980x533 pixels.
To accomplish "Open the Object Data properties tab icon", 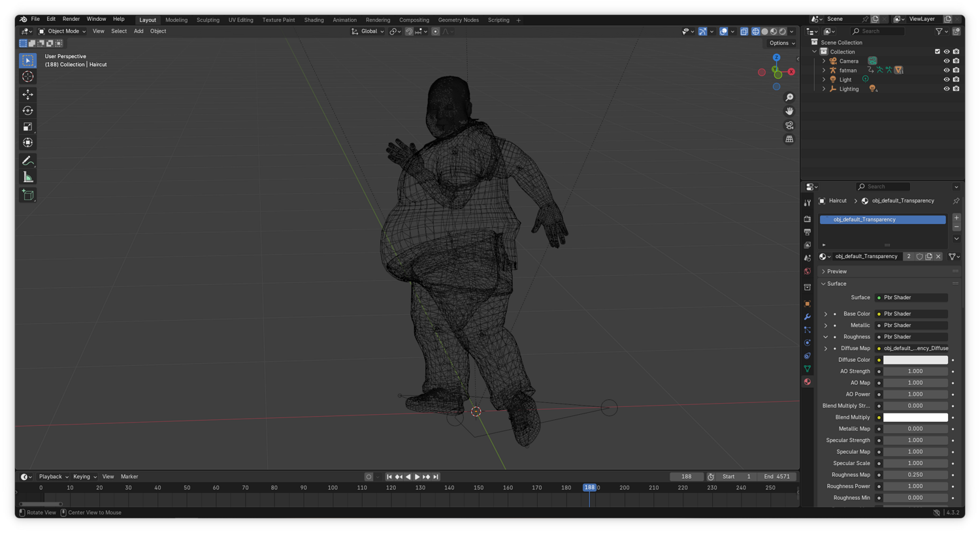I will coord(808,368).
